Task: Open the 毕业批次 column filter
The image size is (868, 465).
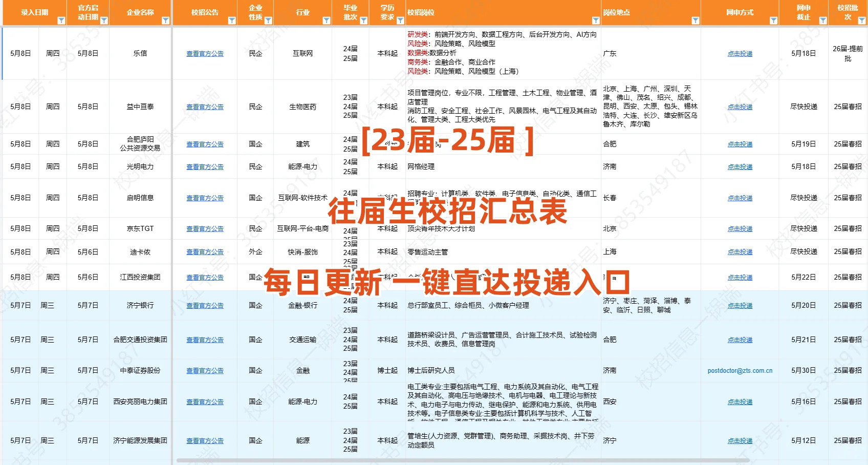Action: 364,20
